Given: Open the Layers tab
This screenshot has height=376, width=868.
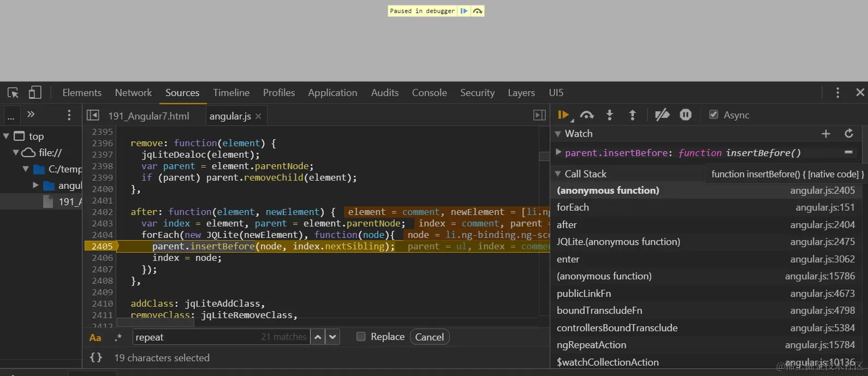Looking at the screenshot, I should pyautogui.click(x=521, y=93).
